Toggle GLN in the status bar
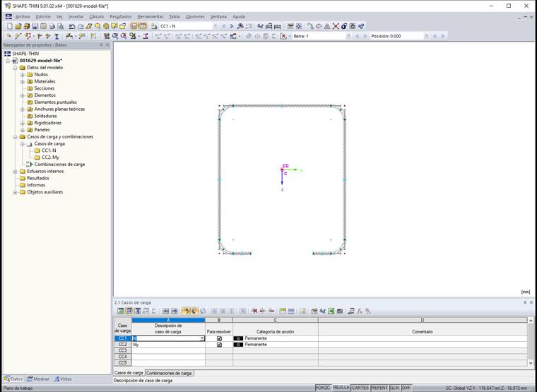This screenshot has height=392, width=537. pos(394,388)
